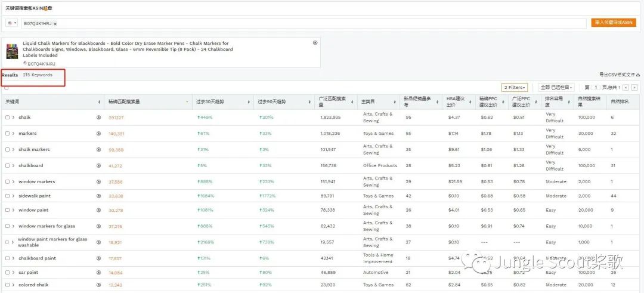Click the icon beside the sidewalk paint keyword
The image size is (644, 293).
pyautogui.click(x=99, y=196)
